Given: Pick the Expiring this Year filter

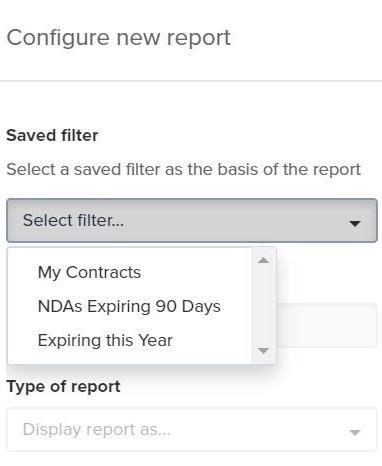Looking at the screenshot, I should pyautogui.click(x=105, y=340).
